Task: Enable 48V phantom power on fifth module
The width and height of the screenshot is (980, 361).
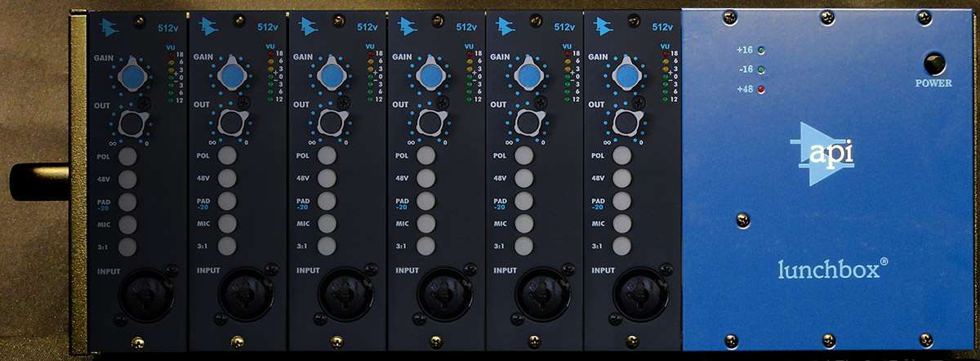Action: pos(523,179)
